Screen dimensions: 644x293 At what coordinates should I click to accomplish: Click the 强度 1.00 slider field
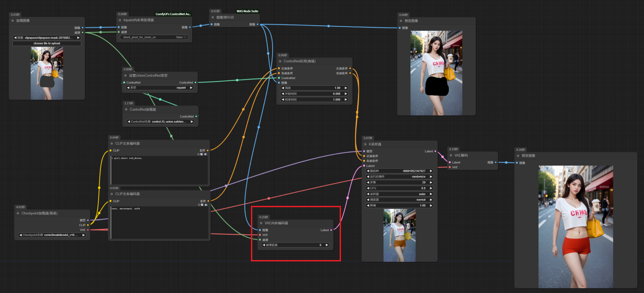[314, 88]
